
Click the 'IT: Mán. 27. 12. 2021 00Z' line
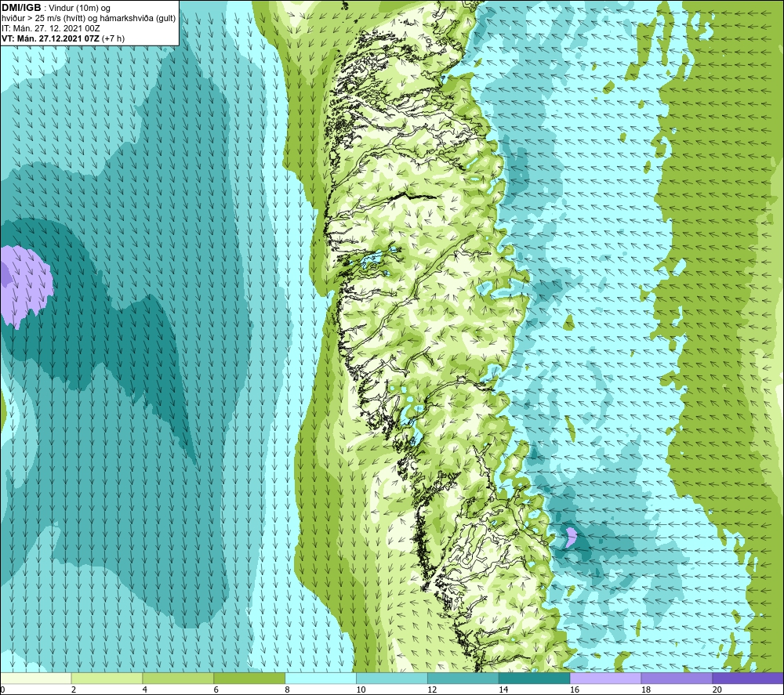[x=50, y=28]
